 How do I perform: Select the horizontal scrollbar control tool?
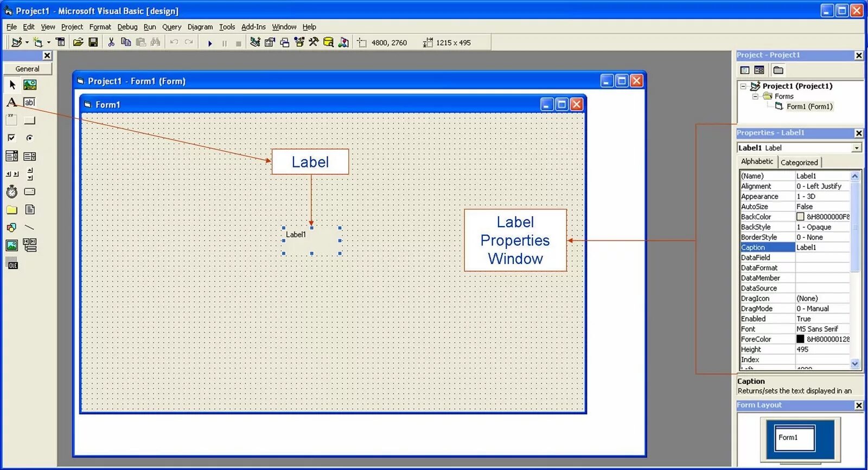click(x=12, y=174)
